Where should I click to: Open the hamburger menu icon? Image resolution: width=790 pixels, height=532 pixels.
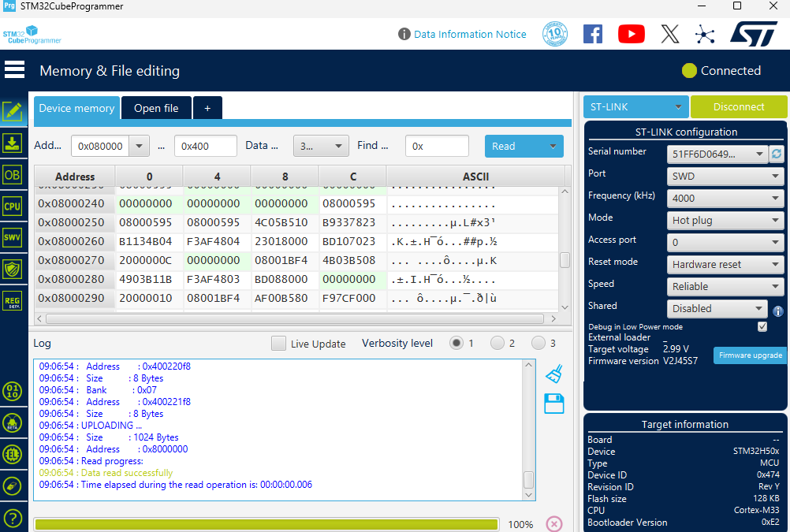(15, 69)
